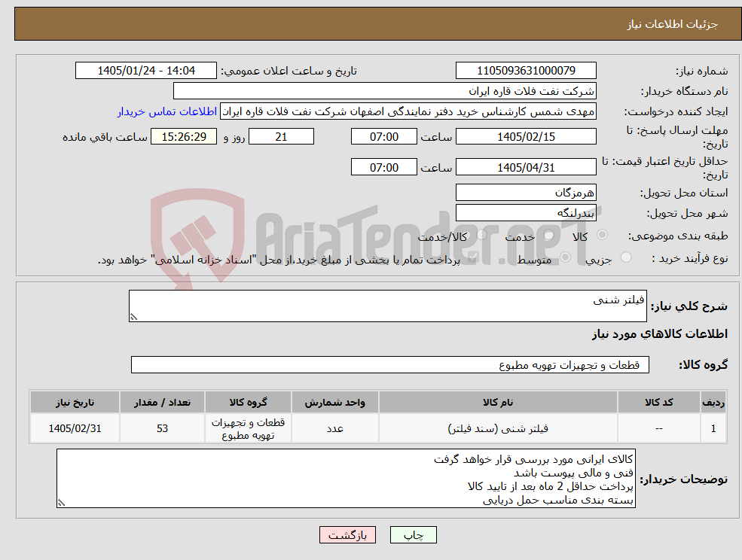Image resolution: width=742 pixels, height=560 pixels.
Task: Click the need number field 1105093631000079
Action: [526, 71]
